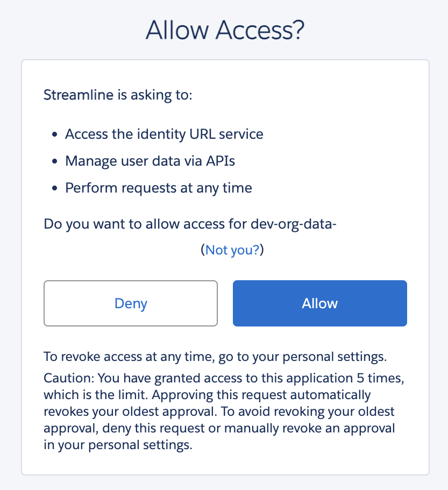This screenshot has height=490, width=448.
Task: Select "Access the identity URL service" permission
Action: coord(164,134)
